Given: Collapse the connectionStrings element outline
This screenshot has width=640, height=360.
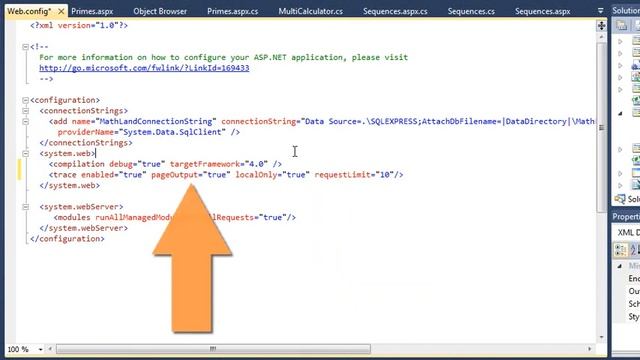Looking at the screenshot, I should (25, 111).
